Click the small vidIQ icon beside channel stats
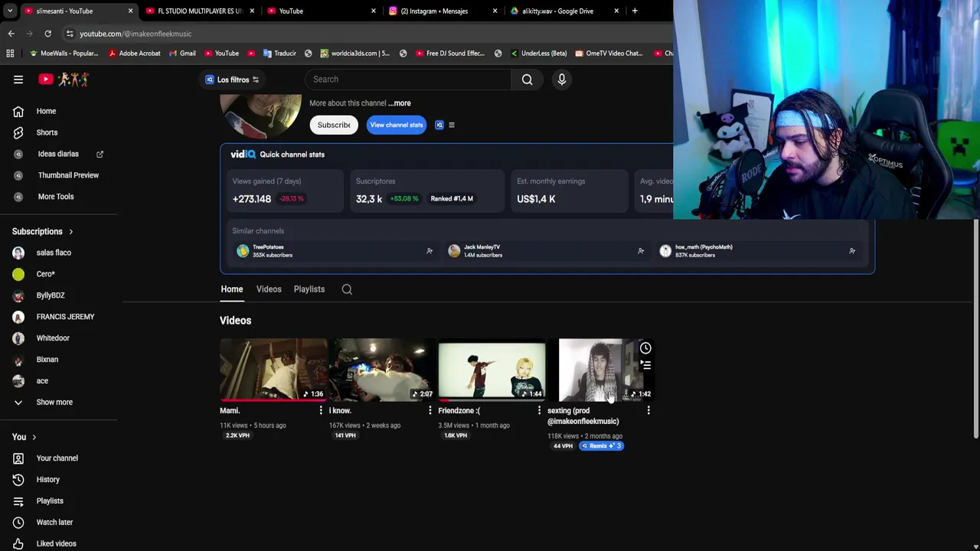This screenshot has height=551, width=980. click(x=439, y=125)
